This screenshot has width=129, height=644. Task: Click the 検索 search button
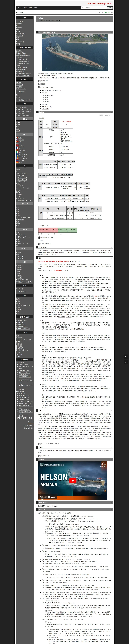coord(110,8)
